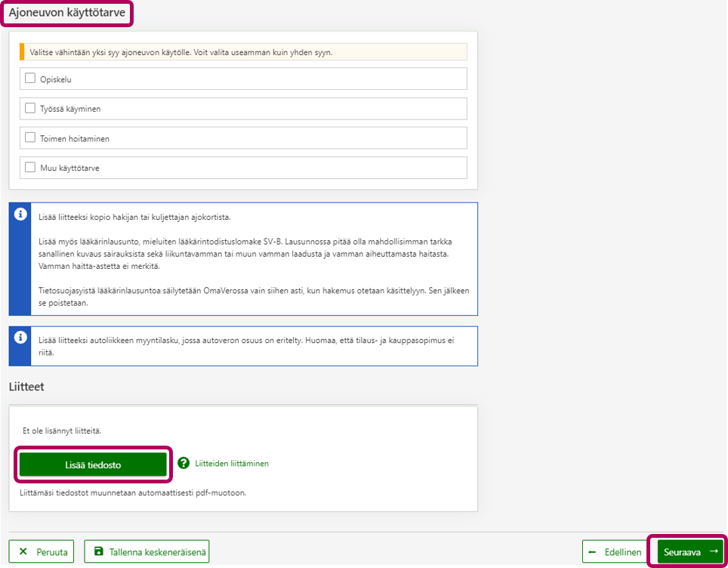
Task: Cancel the form with the Peruuta button
Action: coord(42,552)
